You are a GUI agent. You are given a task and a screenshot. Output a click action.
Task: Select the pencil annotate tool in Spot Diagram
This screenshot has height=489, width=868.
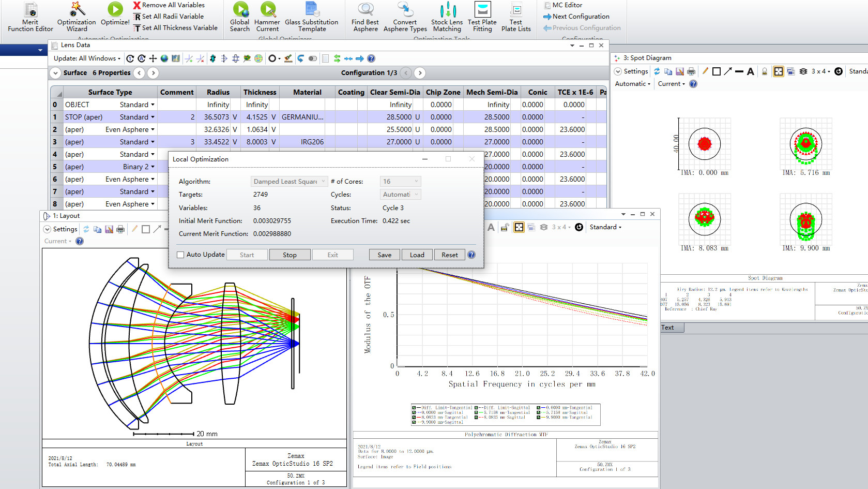(x=705, y=71)
